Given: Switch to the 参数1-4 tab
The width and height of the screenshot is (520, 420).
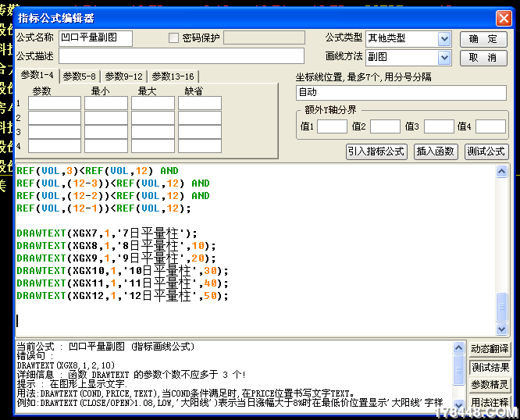Looking at the screenshot, I should pyautogui.click(x=37, y=75).
